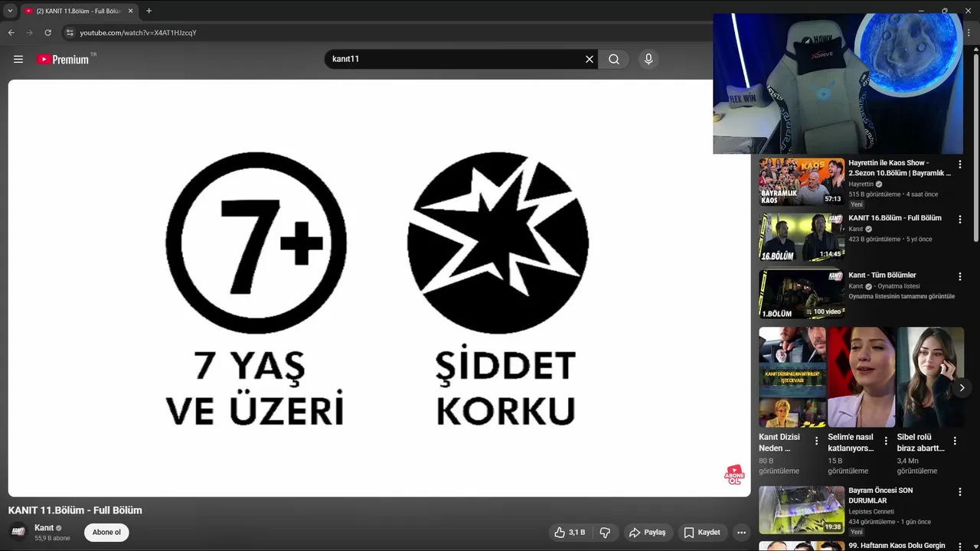The width and height of the screenshot is (980, 551).
Task: Open options menu for Selim'e nasıl short
Action: click(x=886, y=441)
